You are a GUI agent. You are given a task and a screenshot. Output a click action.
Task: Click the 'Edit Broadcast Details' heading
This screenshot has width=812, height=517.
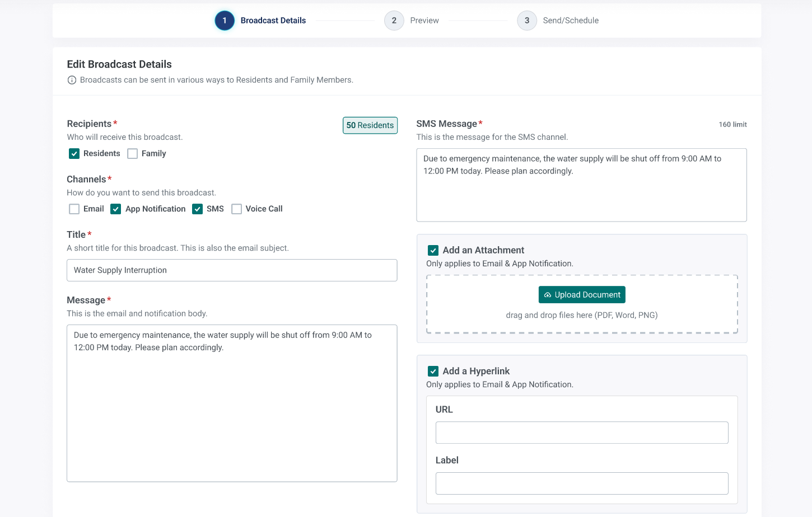coord(119,64)
